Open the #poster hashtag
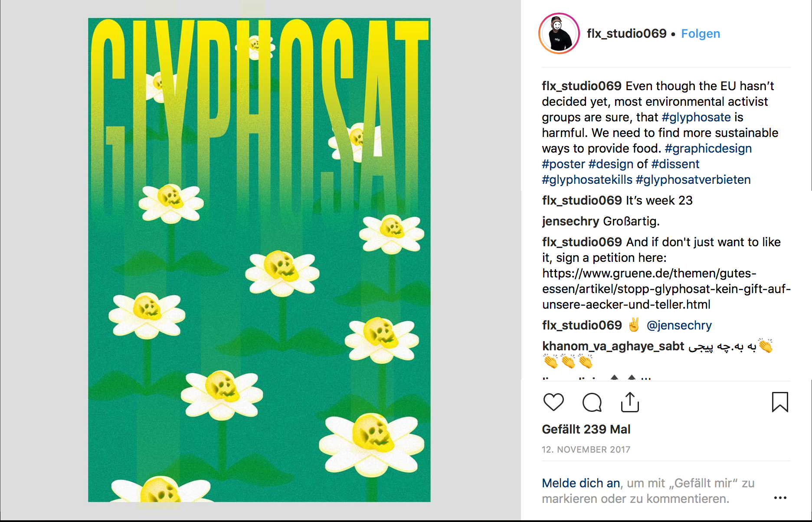Viewport: 812px width, 522px height. pos(563,164)
